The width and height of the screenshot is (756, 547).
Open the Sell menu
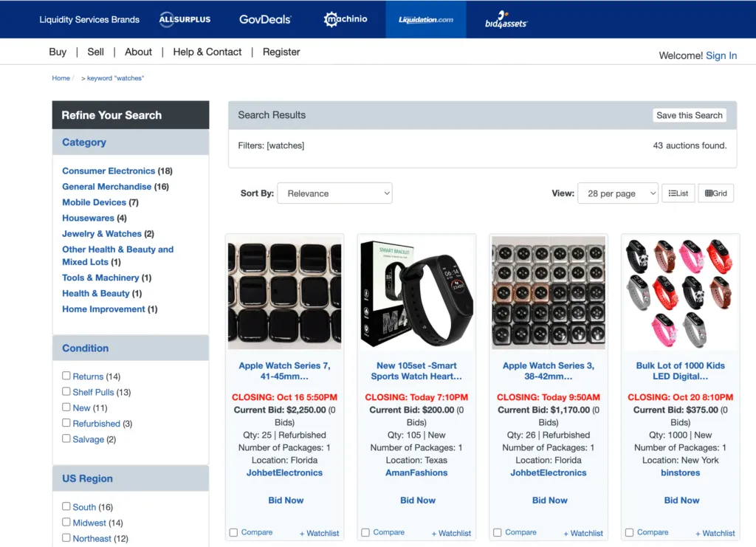point(95,52)
